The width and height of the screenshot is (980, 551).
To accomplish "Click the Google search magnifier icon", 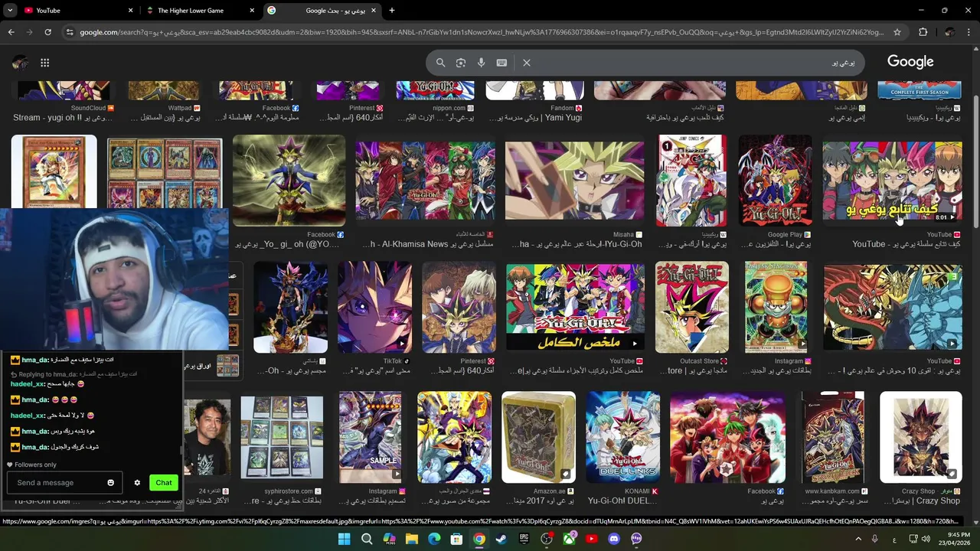I will pos(440,63).
